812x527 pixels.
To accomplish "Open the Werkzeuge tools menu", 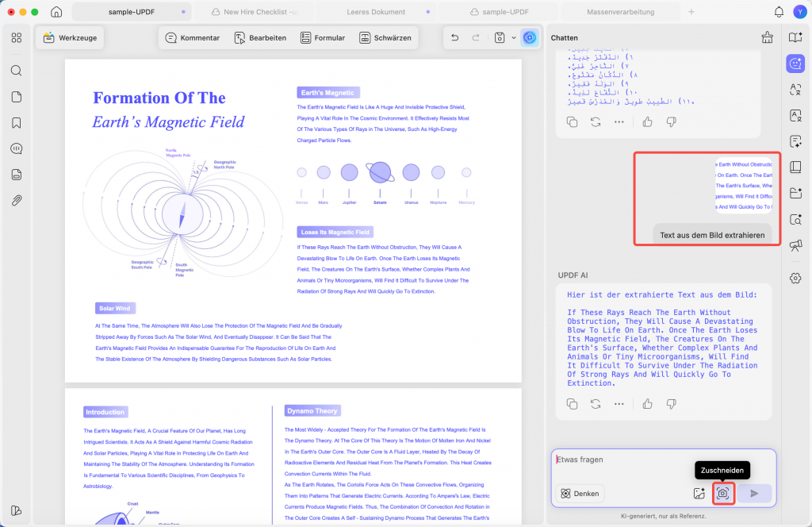I will [x=70, y=37].
